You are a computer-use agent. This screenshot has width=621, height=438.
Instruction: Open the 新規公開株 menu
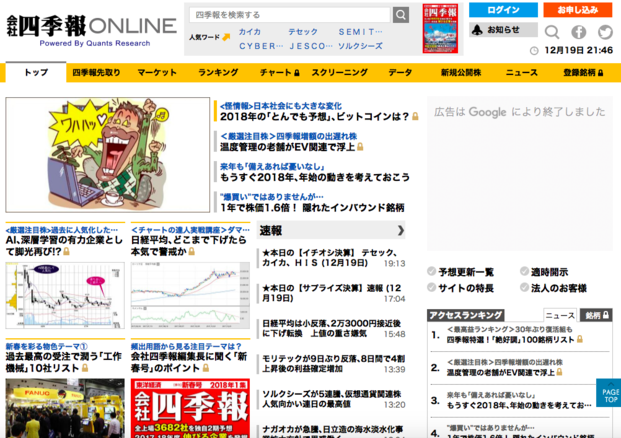(461, 72)
